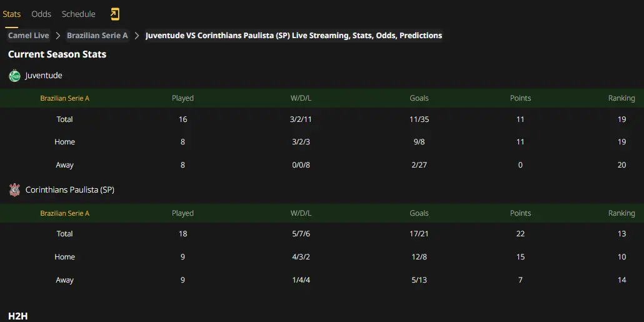
Task: Click the Corinthians Paulista (SP) team name
Action: [x=70, y=189]
